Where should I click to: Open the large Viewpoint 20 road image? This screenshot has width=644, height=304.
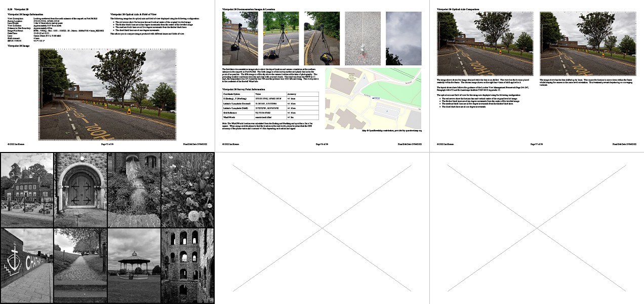point(107,95)
